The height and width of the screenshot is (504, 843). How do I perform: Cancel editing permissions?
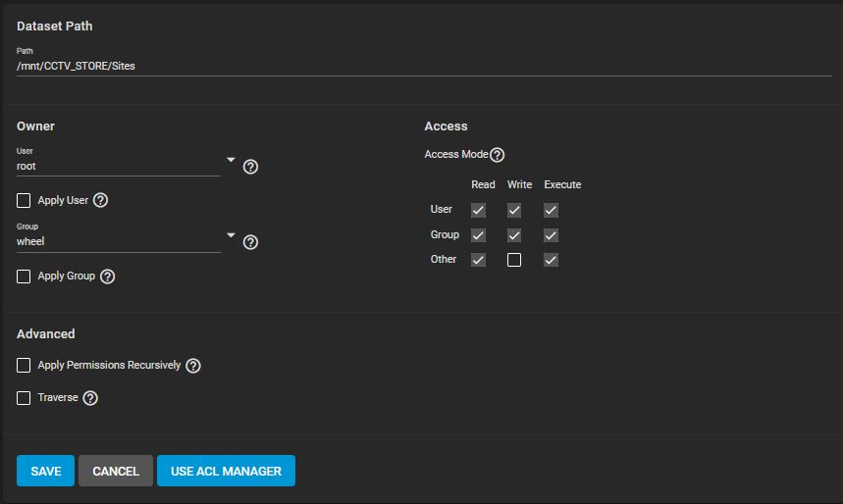point(116,471)
